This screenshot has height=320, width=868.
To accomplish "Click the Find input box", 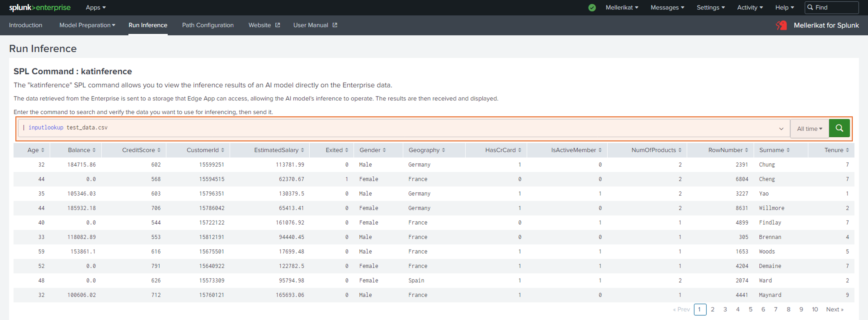I will pos(832,8).
